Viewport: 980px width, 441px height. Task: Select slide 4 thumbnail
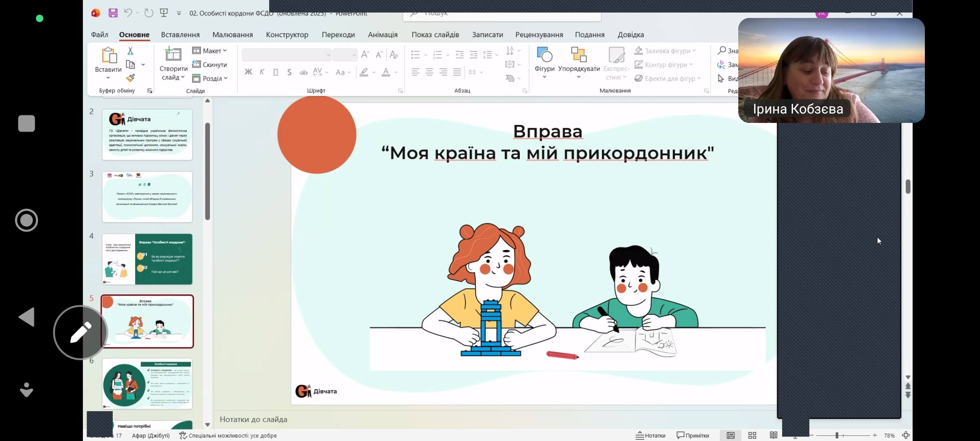click(147, 259)
